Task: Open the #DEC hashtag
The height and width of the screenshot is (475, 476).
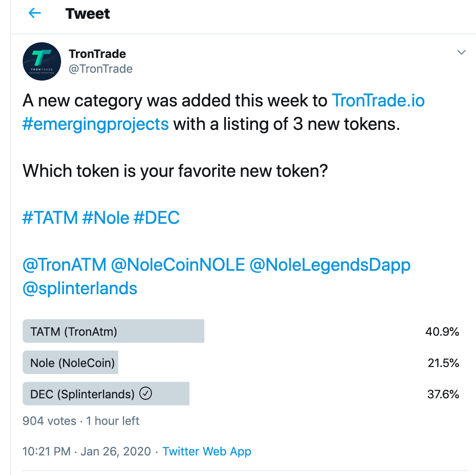Action: (157, 218)
